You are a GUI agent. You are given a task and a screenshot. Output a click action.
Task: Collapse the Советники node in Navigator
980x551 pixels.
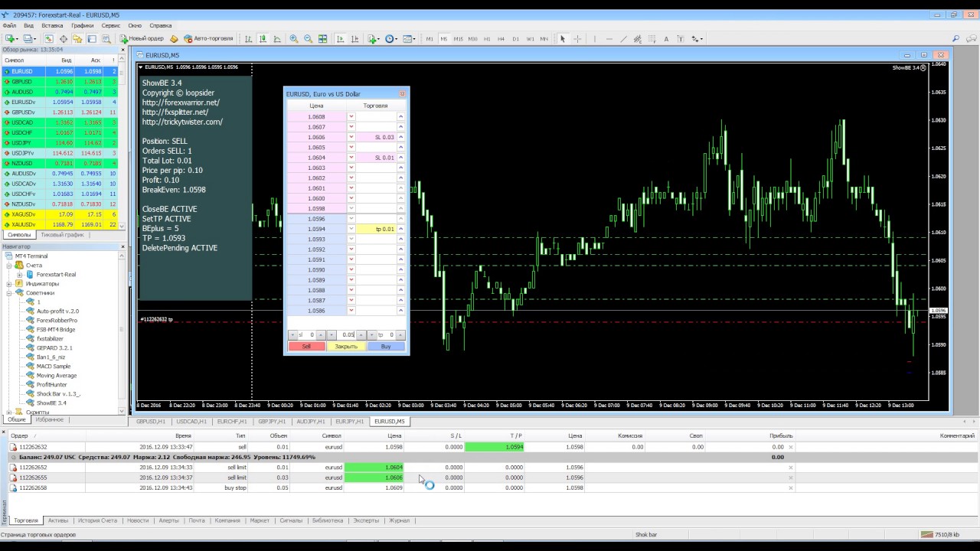(10, 292)
